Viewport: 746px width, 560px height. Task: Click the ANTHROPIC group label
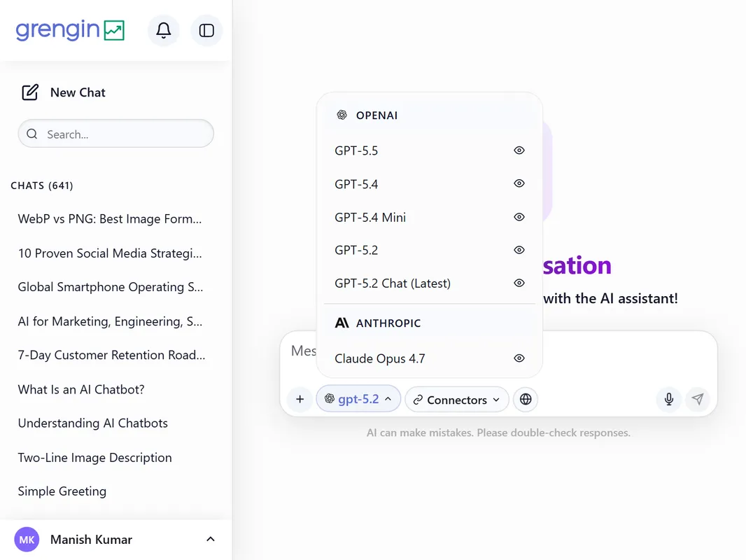point(388,323)
